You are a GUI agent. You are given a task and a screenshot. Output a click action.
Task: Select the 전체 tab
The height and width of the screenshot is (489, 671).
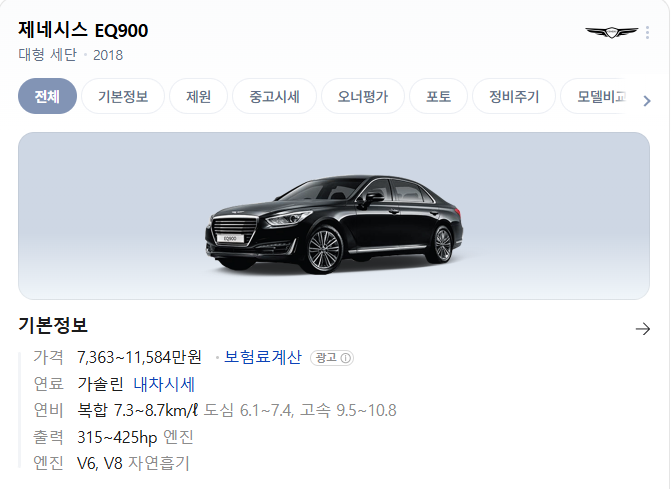pos(48,96)
